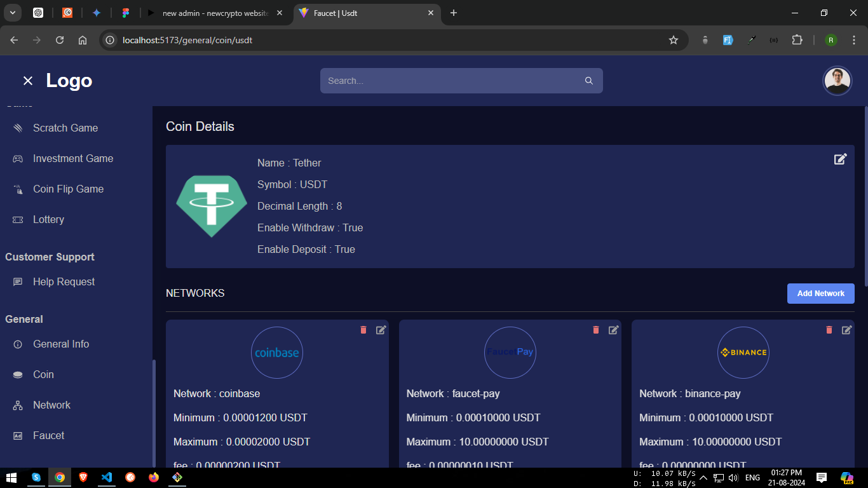This screenshot has height=488, width=868.
Task: Open the browser tab list dropdown
Action: (x=12, y=13)
